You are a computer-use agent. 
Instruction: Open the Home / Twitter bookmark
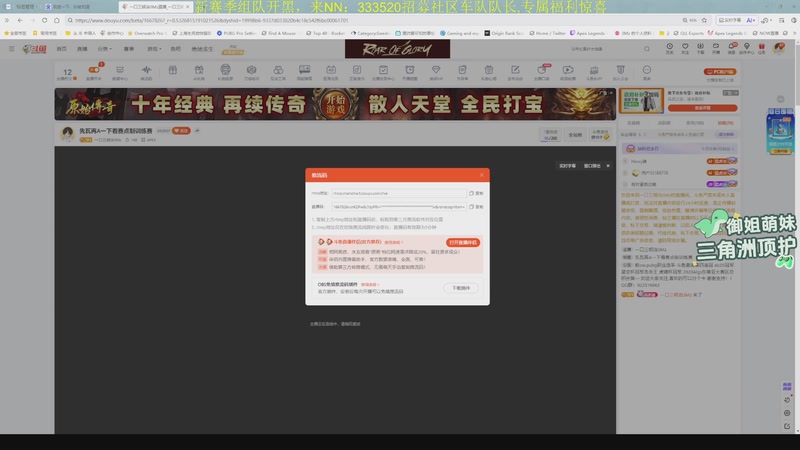(x=547, y=33)
